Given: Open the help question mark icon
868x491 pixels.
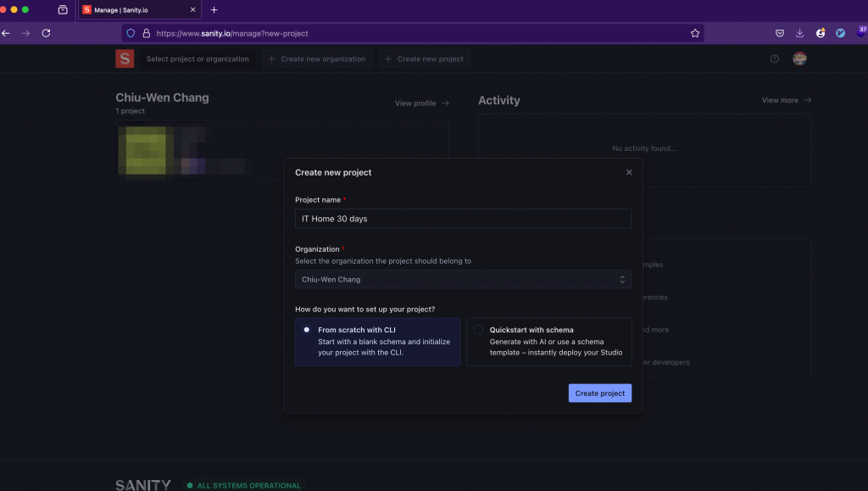Looking at the screenshot, I should (x=775, y=59).
